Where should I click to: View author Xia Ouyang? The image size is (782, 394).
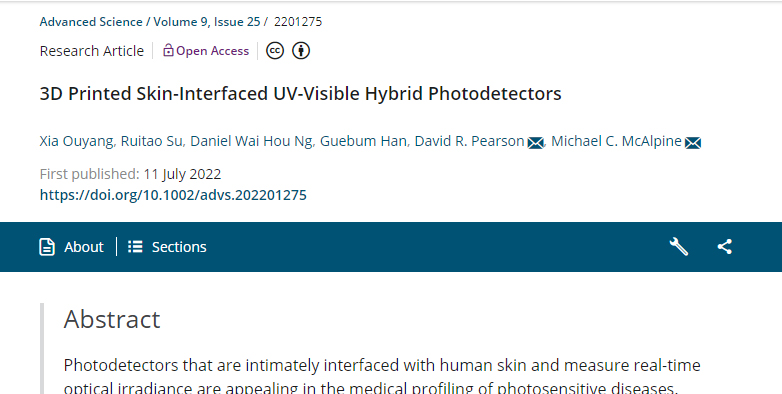(x=76, y=142)
